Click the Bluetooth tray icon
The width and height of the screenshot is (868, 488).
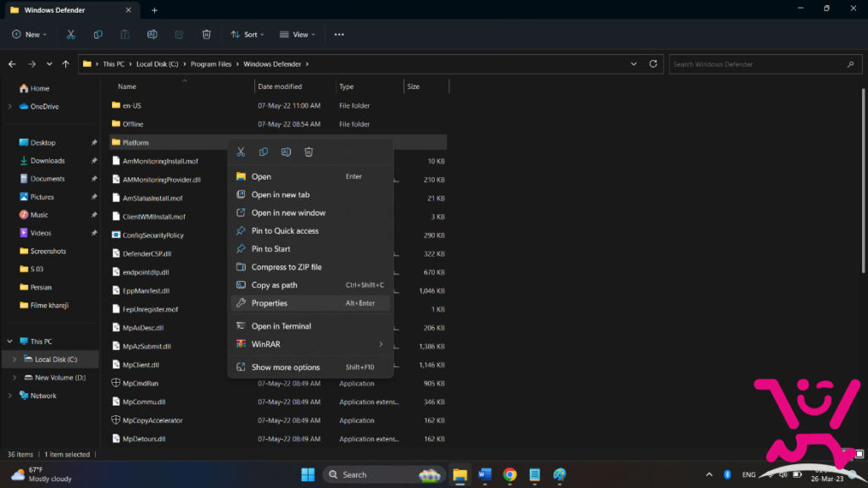coord(727,474)
